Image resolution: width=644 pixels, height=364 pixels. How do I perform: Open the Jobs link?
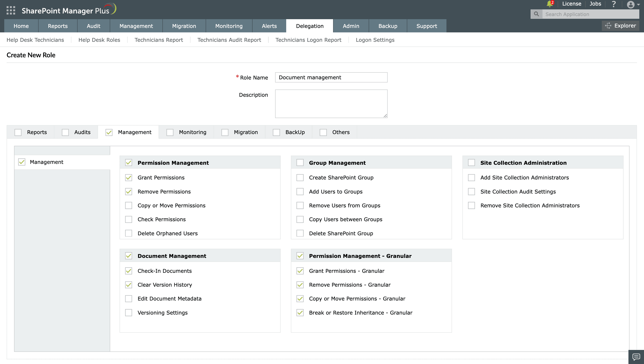pos(595,4)
